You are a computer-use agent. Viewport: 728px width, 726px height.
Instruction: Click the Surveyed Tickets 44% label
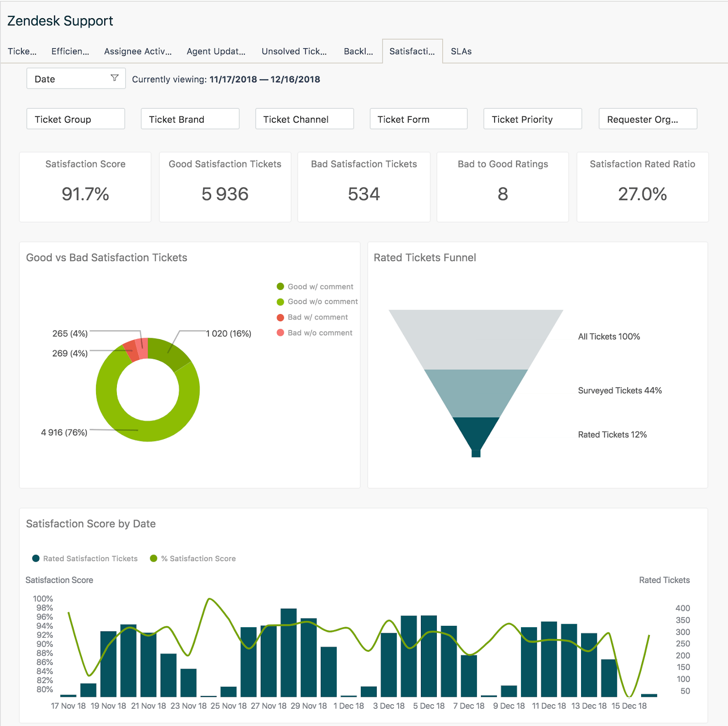(620, 391)
